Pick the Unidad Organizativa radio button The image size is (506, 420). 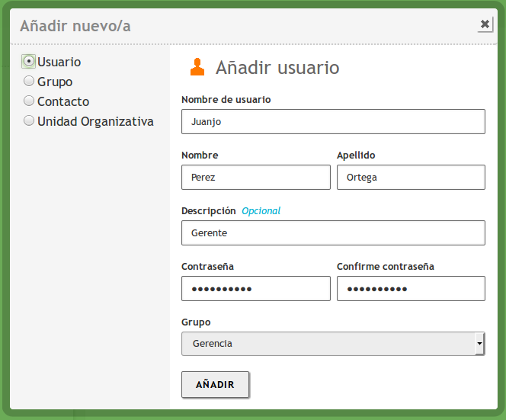[29, 120]
